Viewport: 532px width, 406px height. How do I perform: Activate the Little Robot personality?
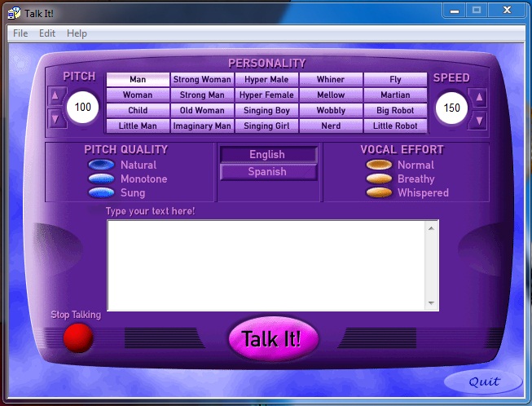[x=395, y=126]
